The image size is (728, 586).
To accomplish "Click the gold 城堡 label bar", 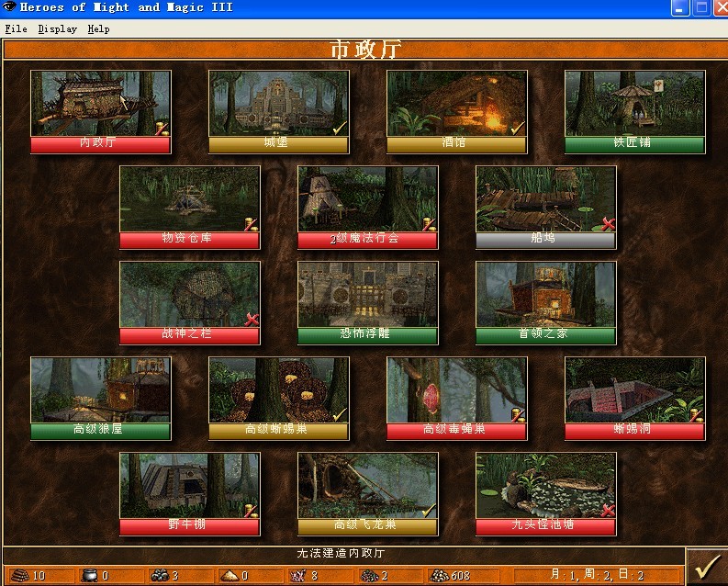I will [278, 144].
